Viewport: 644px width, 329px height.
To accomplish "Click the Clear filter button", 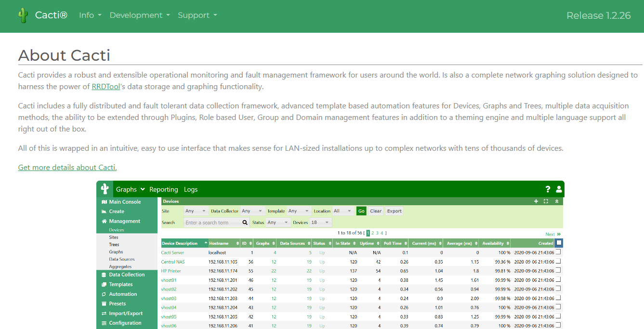I will pyautogui.click(x=376, y=211).
